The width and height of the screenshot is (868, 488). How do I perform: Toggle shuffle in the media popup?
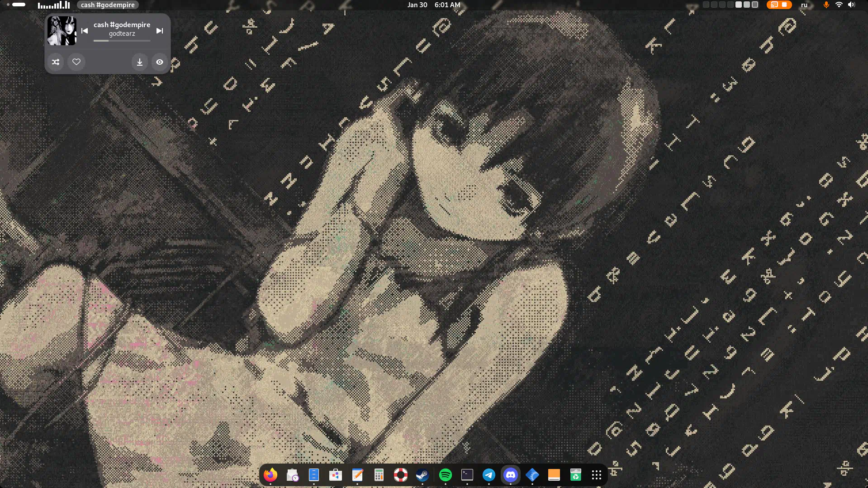coord(56,62)
